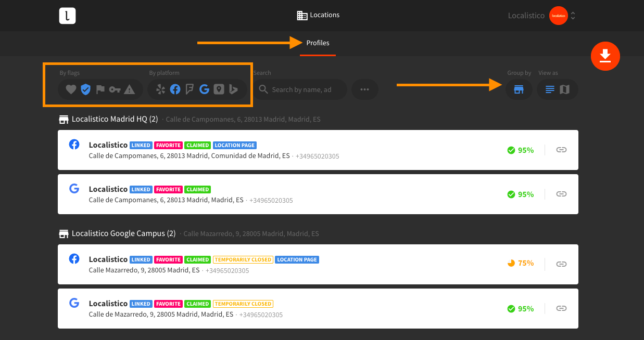Filter profiles by Foursquare platform
The width and height of the screenshot is (644, 340).
pyautogui.click(x=190, y=89)
